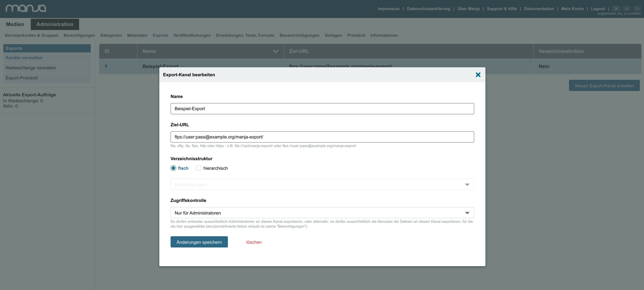Open Informationen section

pyautogui.click(x=384, y=35)
